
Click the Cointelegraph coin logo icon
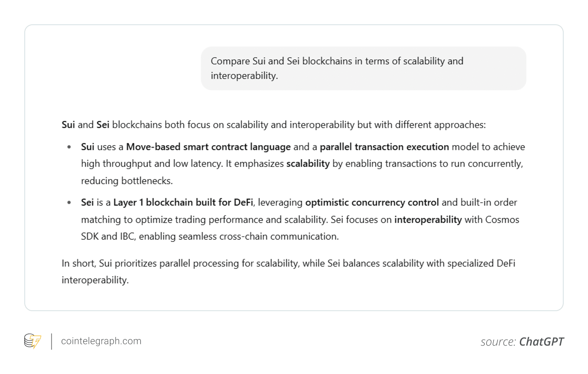click(x=32, y=341)
